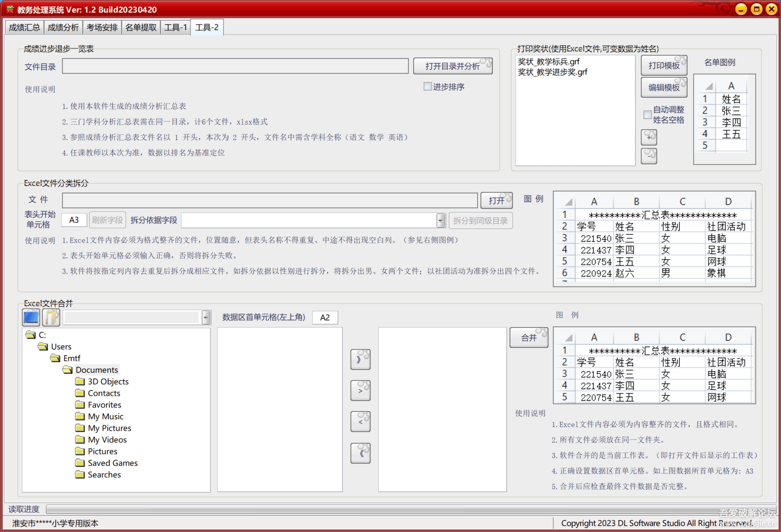
Task: Click the application icon in the title bar
Action: pyautogui.click(x=10, y=9)
